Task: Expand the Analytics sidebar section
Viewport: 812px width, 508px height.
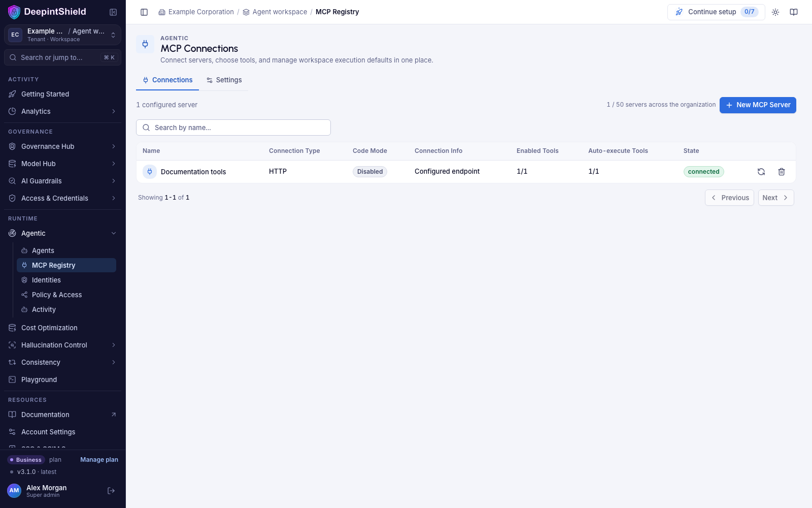Action: tap(63, 111)
